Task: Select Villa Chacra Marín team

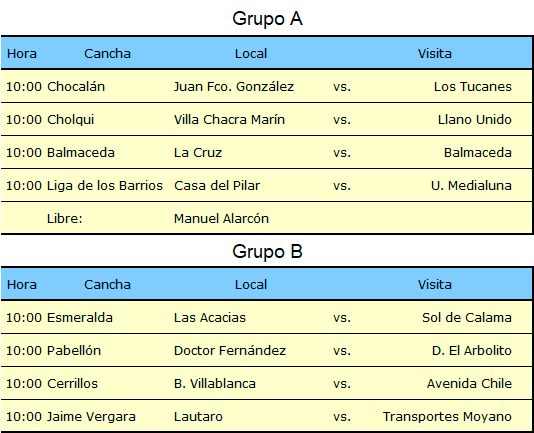Action: click(x=229, y=120)
